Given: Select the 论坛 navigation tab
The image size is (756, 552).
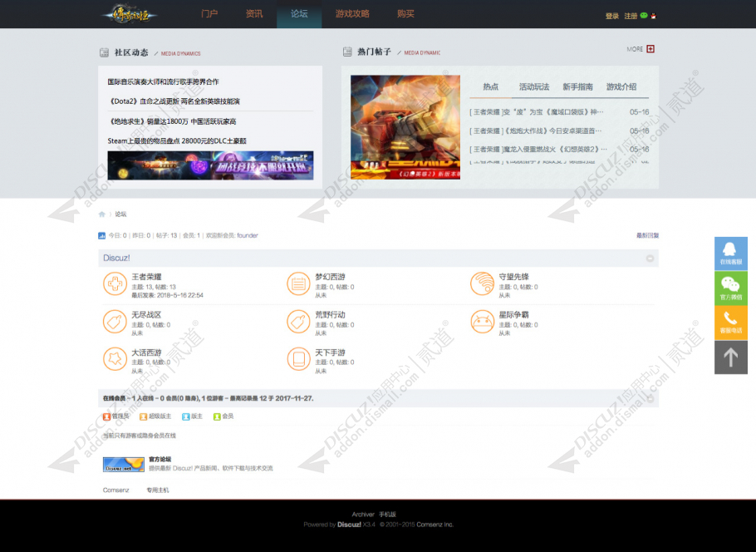Looking at the screenshot, I should coord(299,14).
